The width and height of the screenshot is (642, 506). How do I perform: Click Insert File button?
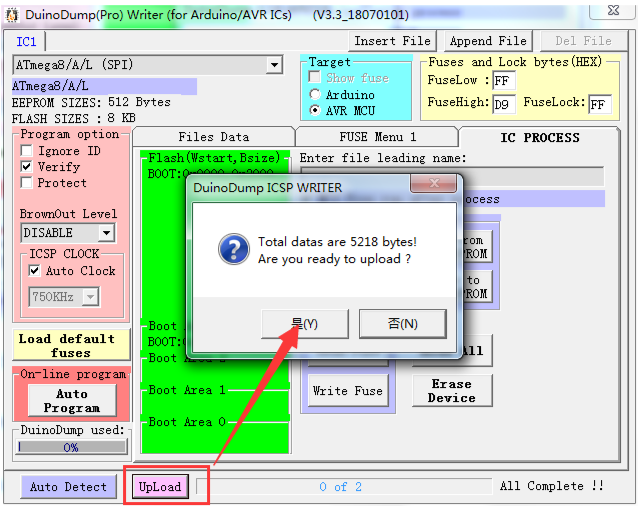[x=392, y=41]
